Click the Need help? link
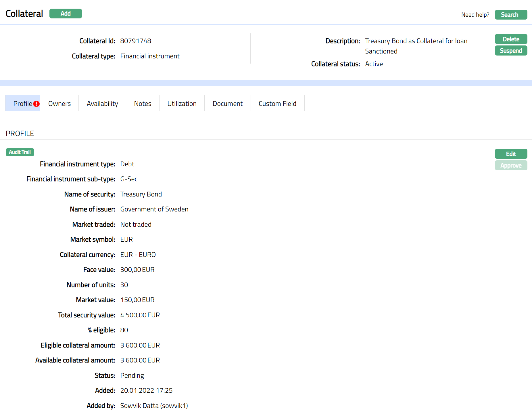This screenshot has width=532, height=418. tap(475, 15)
